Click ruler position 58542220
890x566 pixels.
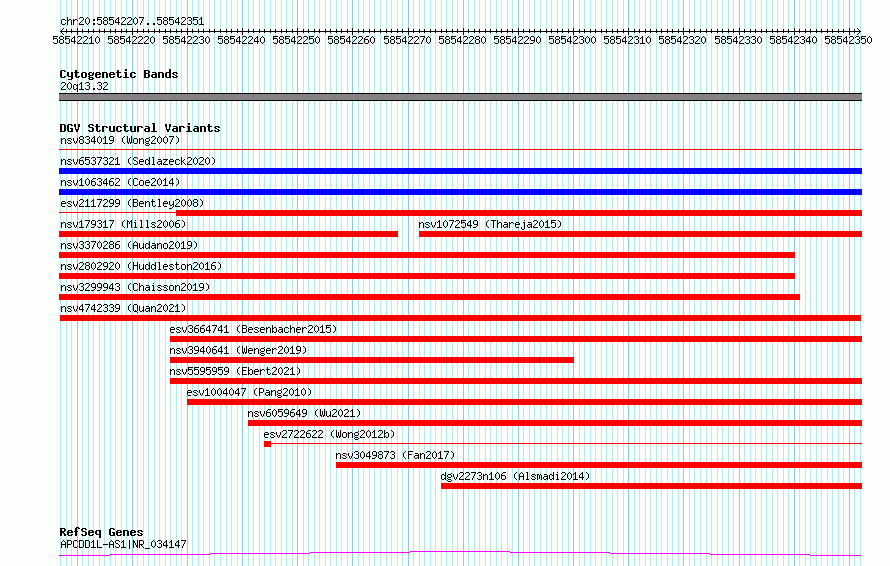[132, 40]
